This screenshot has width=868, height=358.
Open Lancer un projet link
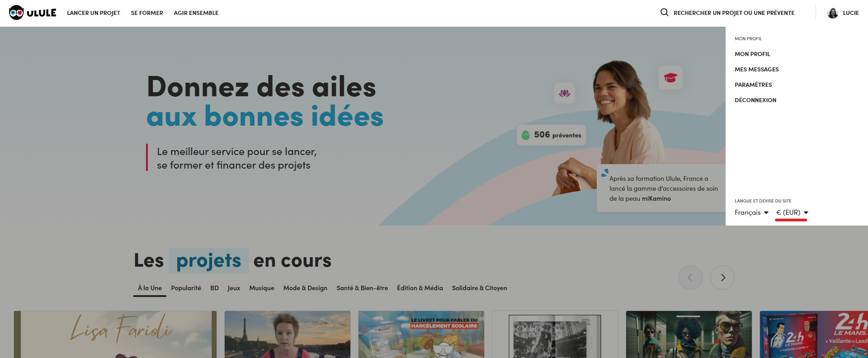(x=94, y=13)
